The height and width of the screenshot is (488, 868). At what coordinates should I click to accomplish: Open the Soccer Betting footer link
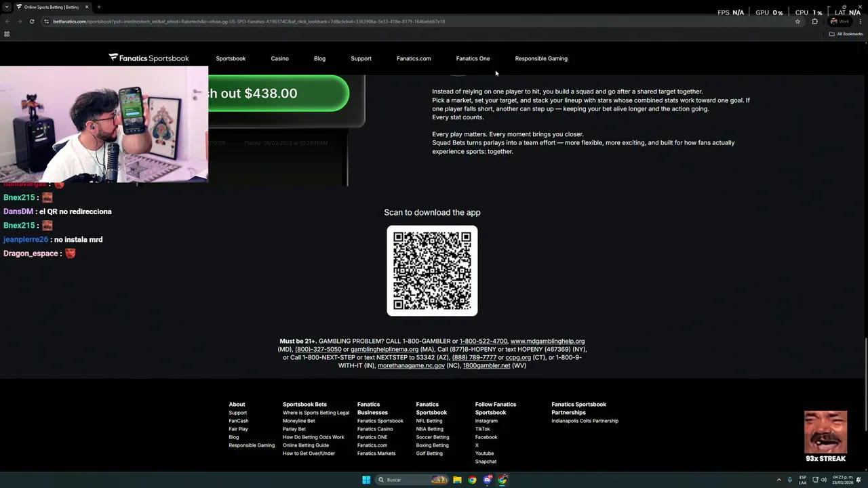pos(433,437)
